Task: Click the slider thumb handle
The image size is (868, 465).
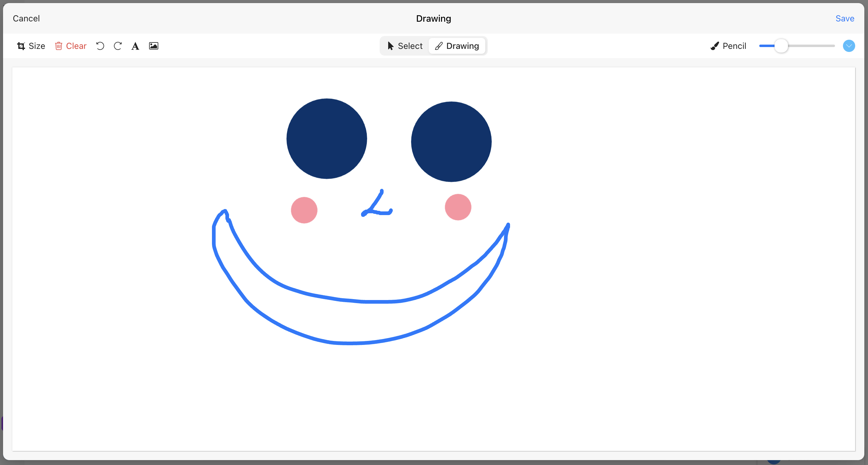Action: pyautogui.click(x=781, y=46)
